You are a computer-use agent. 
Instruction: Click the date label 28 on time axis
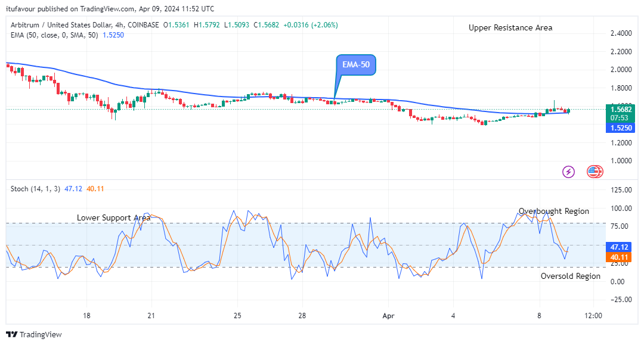click(302, 315)
